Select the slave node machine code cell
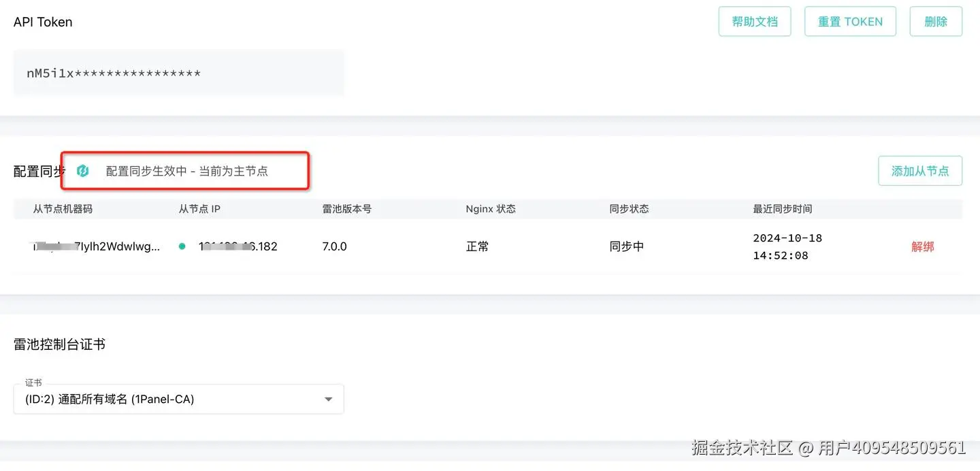Image resolution: width=980 pixels, height=471 pixels. (96, 246)
